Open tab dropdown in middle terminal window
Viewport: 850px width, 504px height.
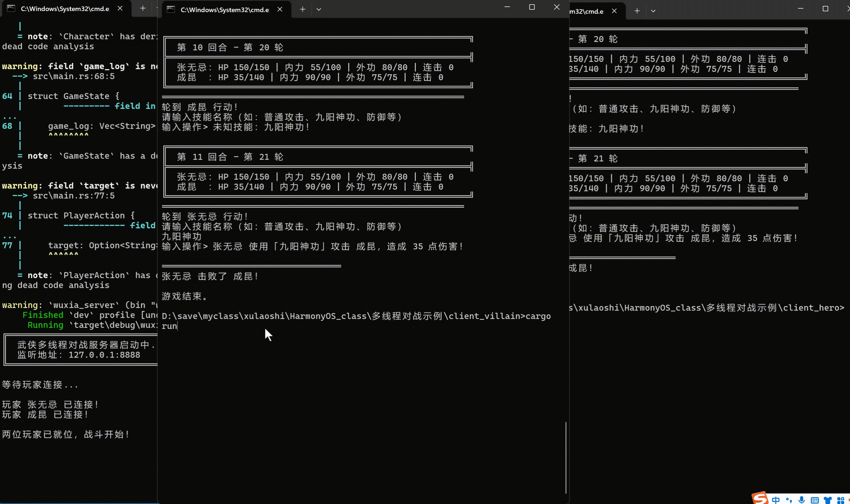[319, 9]
